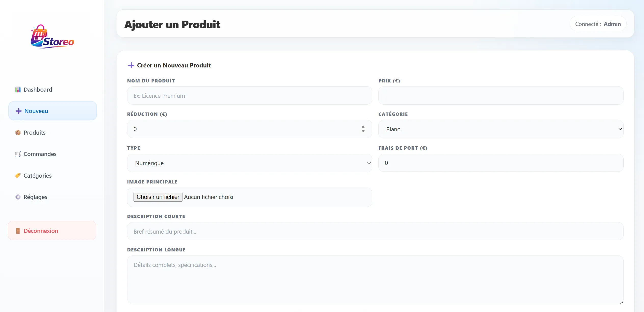Navigate to Commandes in the sidebar

[x=40, y=154]
